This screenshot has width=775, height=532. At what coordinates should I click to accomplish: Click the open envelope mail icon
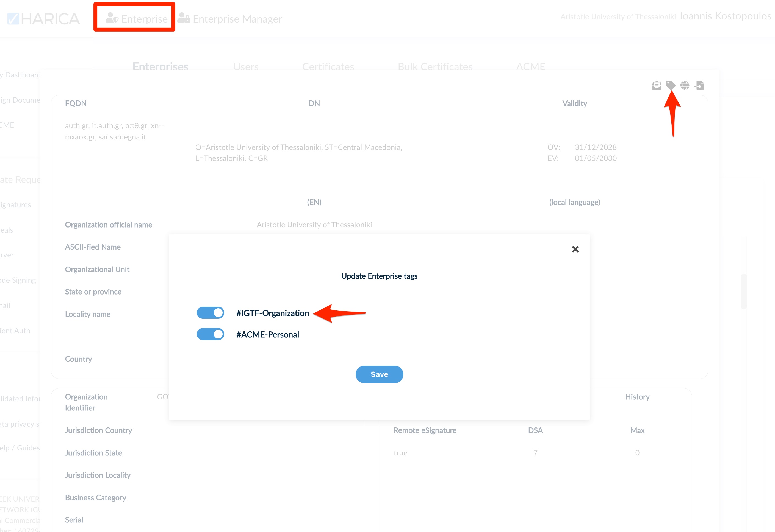point(656,86)
